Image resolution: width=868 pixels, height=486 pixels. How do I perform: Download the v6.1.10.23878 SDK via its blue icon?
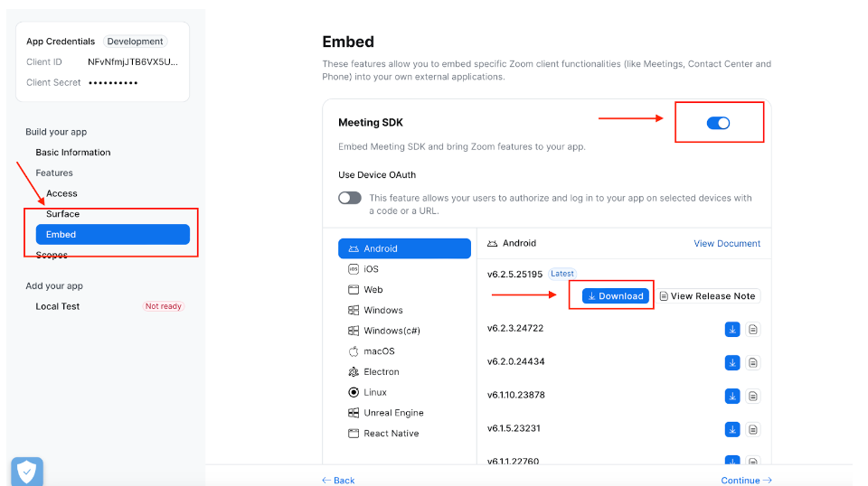(732, 396)
